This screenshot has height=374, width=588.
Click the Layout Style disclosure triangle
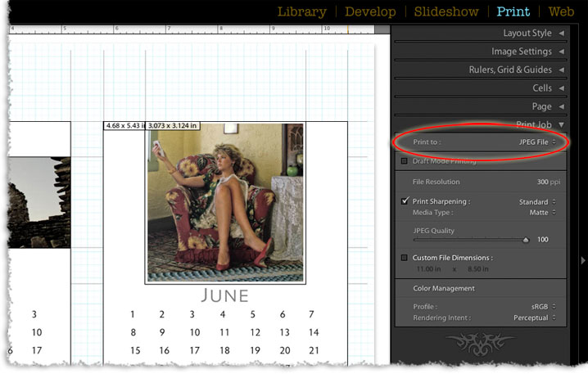[x=561, y=34]
